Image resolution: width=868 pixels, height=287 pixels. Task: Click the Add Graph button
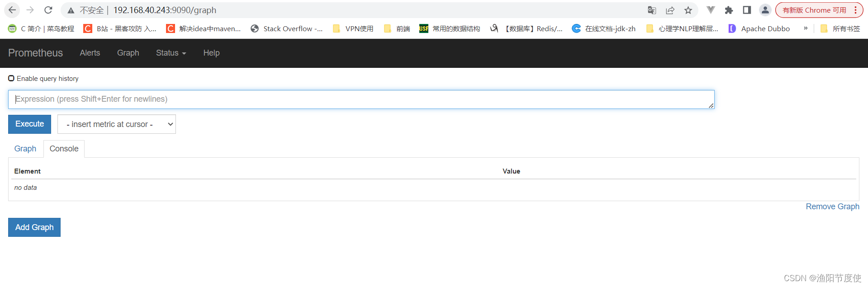point(34,227)
